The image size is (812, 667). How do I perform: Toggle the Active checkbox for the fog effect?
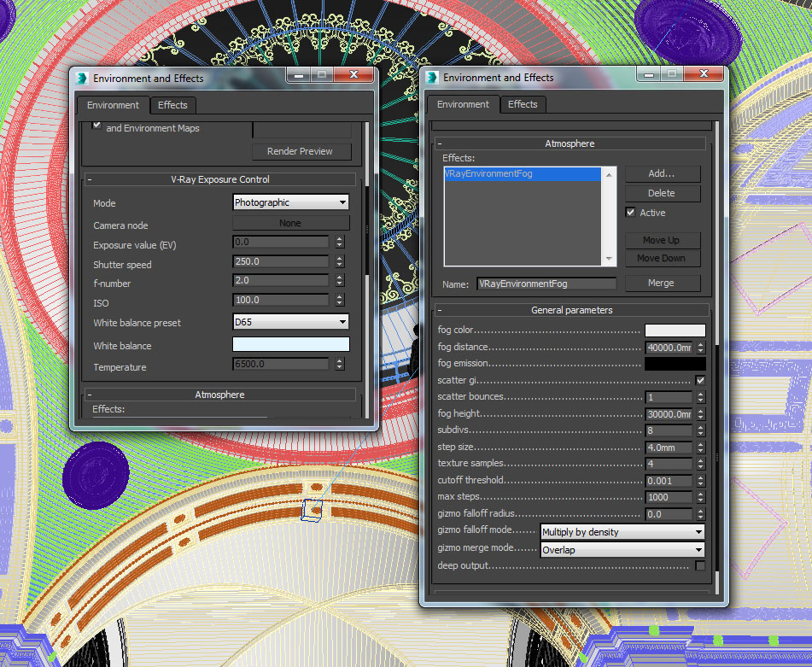click(x=630, y=213)
